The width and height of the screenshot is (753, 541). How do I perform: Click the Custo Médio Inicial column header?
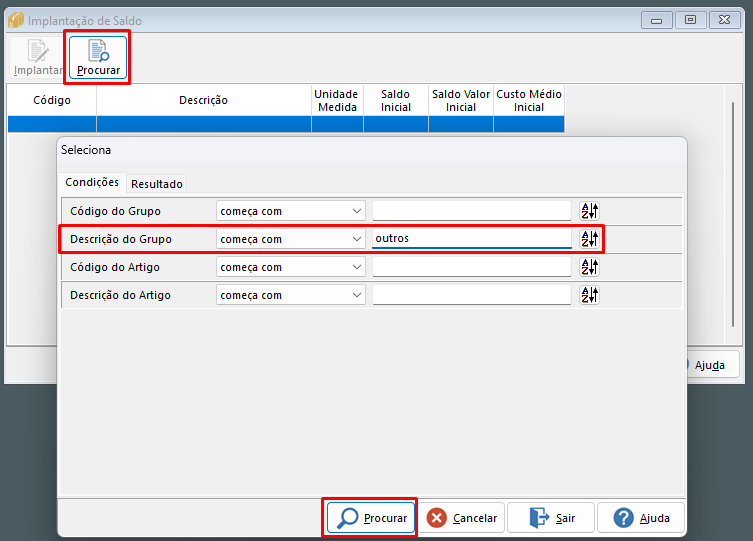click(529, 100)
